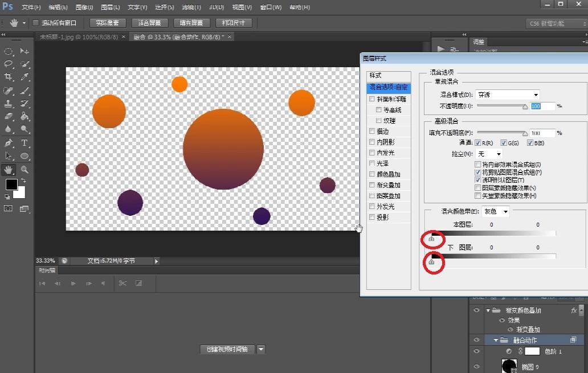Toggle the 滚动所有窗口 checkbox

tap(36, 23)
